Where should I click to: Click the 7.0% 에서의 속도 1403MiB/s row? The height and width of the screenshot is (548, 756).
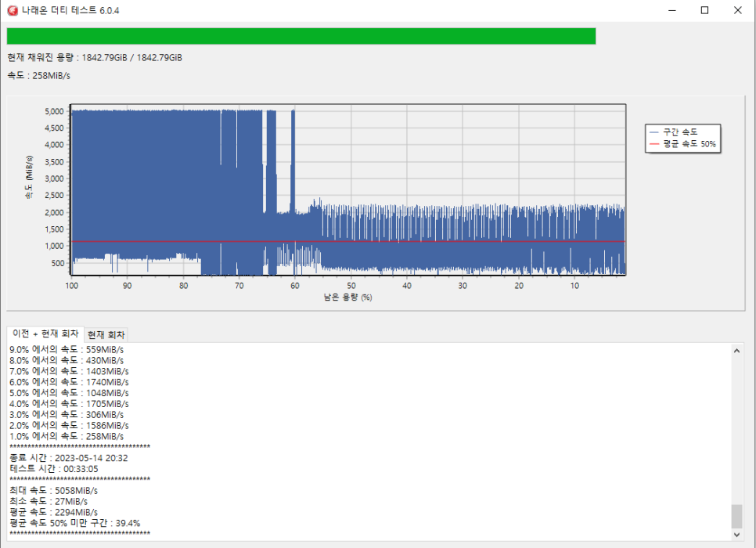click(69, 371)
